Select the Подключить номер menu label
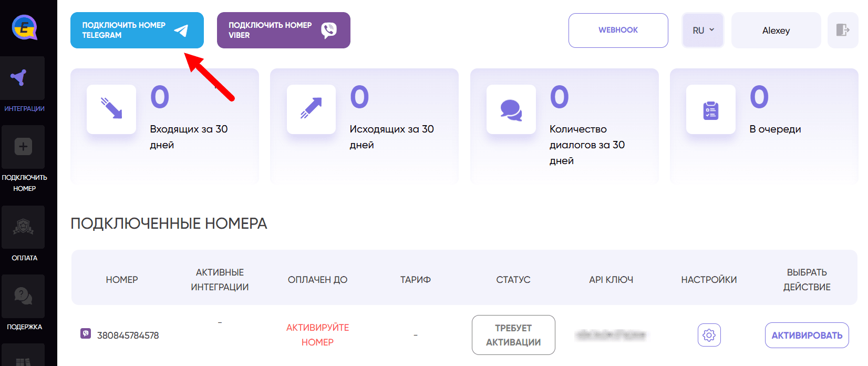Viewport: 868px width, 366px height. coord(24,183)
